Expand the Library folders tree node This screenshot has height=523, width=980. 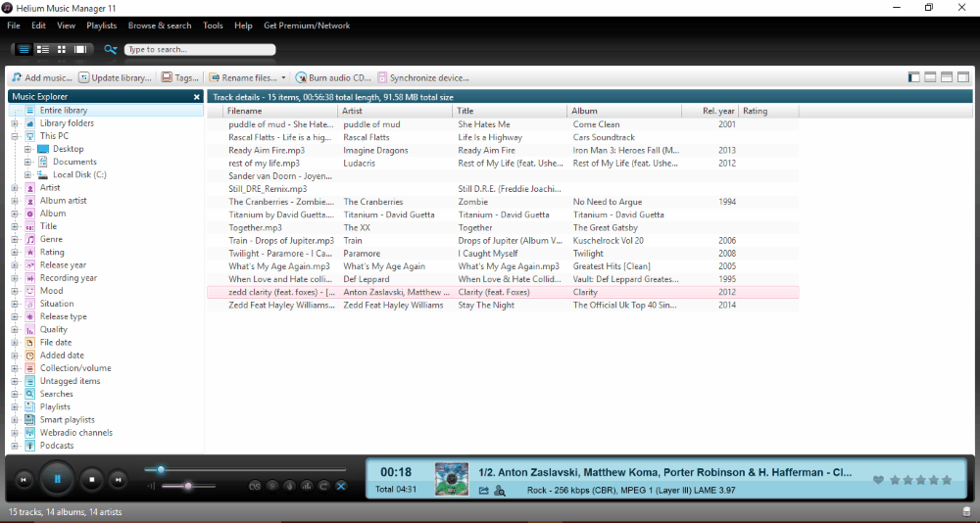click(15, 123)
